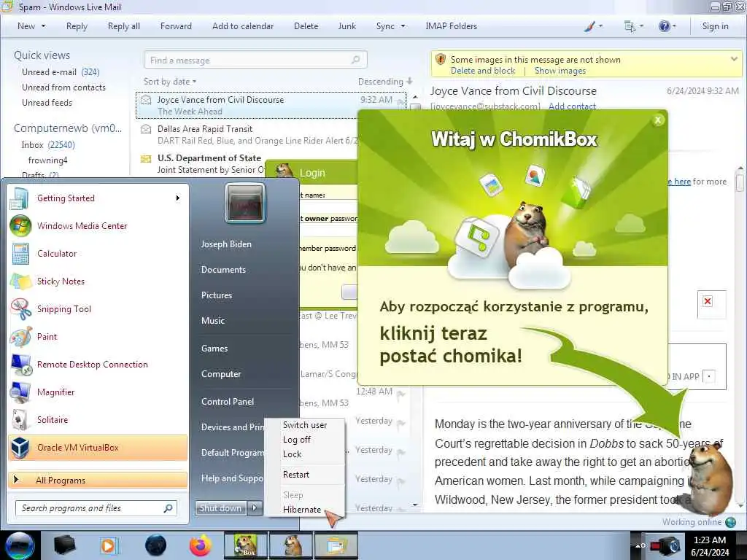Open the Sort by date dropdown
This screenshot has height=560, width=747.
point(170,82)
